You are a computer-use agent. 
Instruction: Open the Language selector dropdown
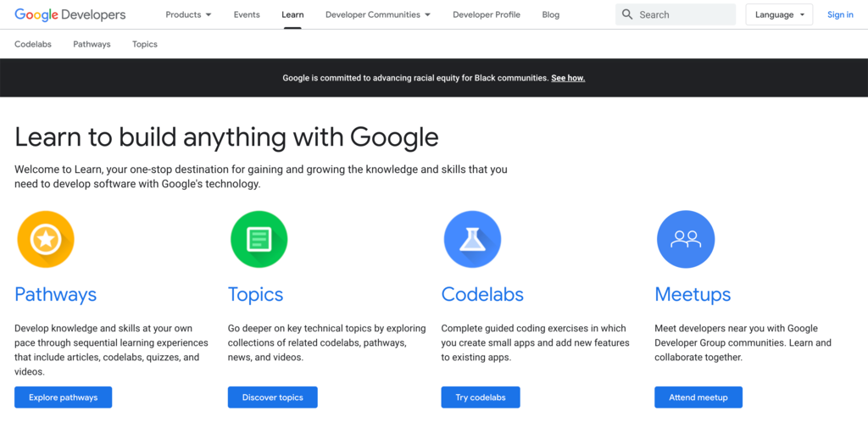click(x=779, y=14)
